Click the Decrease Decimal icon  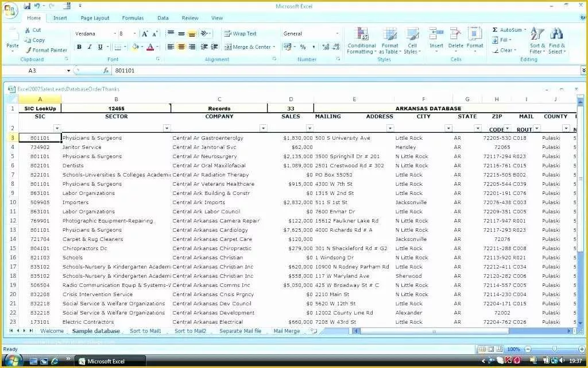tap(336, 47)
